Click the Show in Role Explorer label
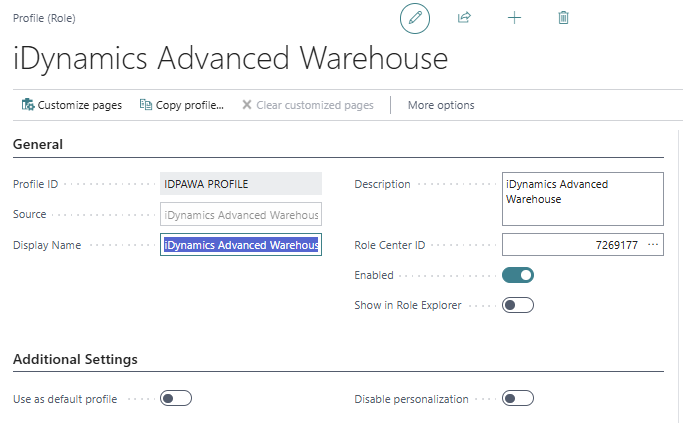Image resolution: width=683 pixels, height=423 pixels. click(x=408, y=305)
